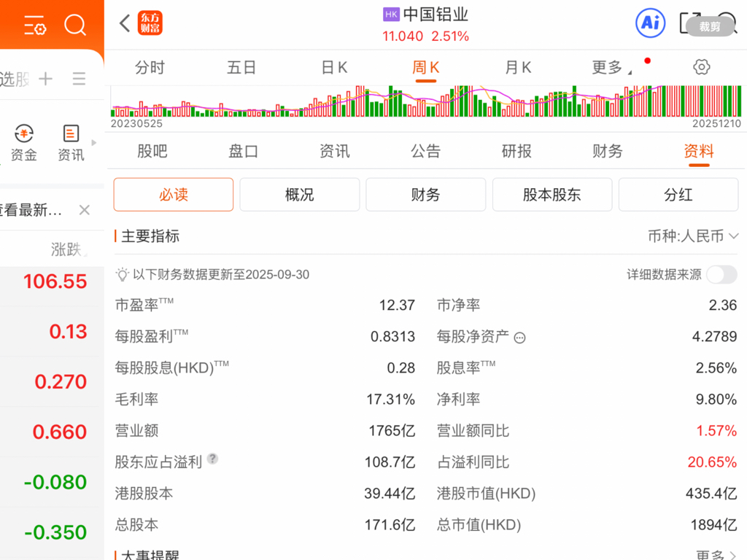The width and height of the screenshot is (747, 560).
Task: Tap the search magnifier in orange header
Action: pos(75,25)
